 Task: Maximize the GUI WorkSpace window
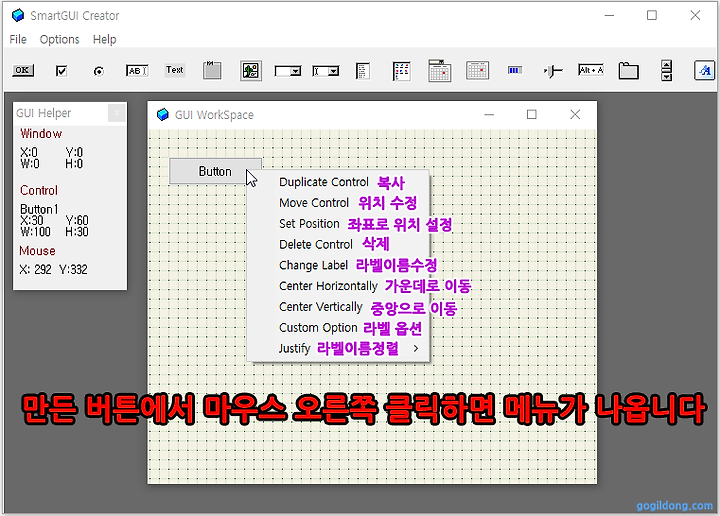pos(532,114)
